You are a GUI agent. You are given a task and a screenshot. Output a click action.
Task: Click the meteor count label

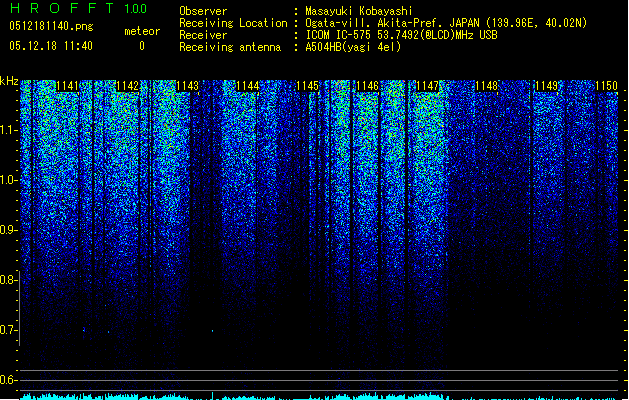[142, 31]
